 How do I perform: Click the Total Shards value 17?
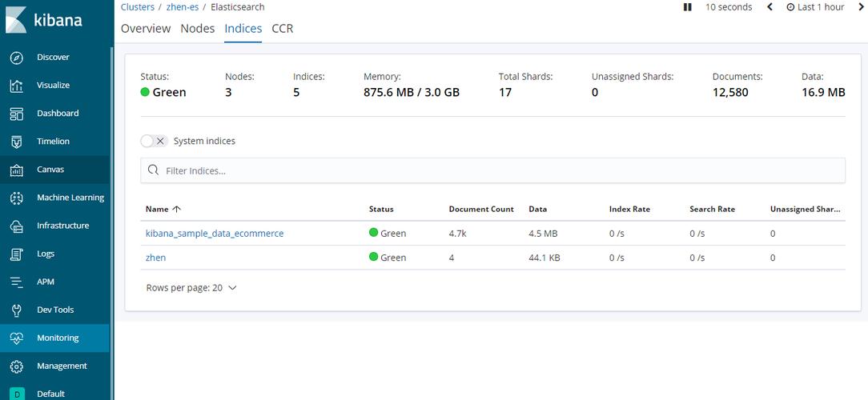point(504,92)
